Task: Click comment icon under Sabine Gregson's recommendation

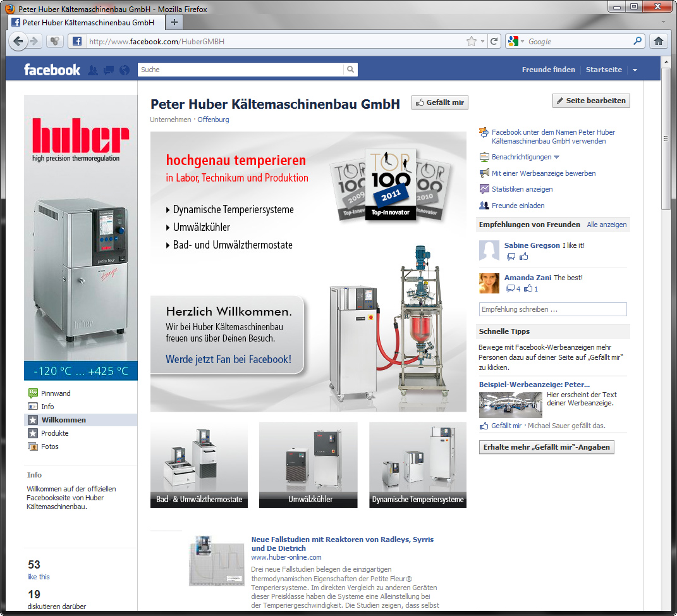Action: pos(511,257)
